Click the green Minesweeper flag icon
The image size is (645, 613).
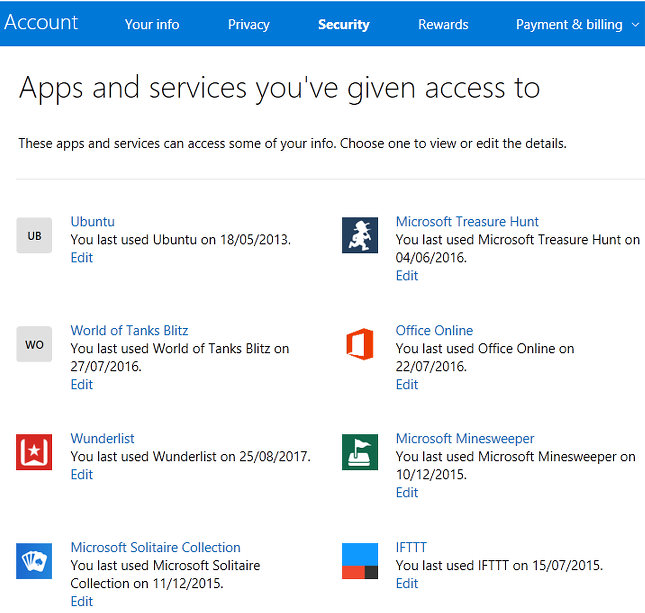tap(360, 452)
